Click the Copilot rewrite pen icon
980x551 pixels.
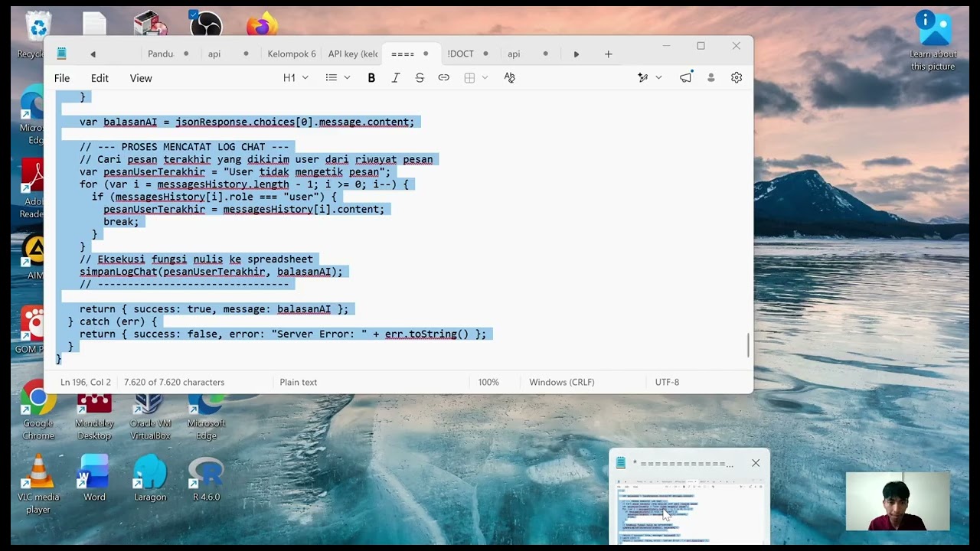tap(643, 78)
